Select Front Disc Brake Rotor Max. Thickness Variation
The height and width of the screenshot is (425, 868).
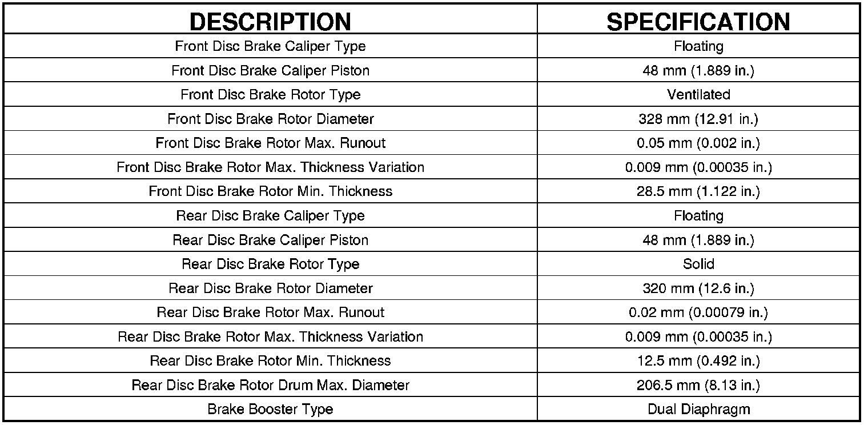click(270, 167)
